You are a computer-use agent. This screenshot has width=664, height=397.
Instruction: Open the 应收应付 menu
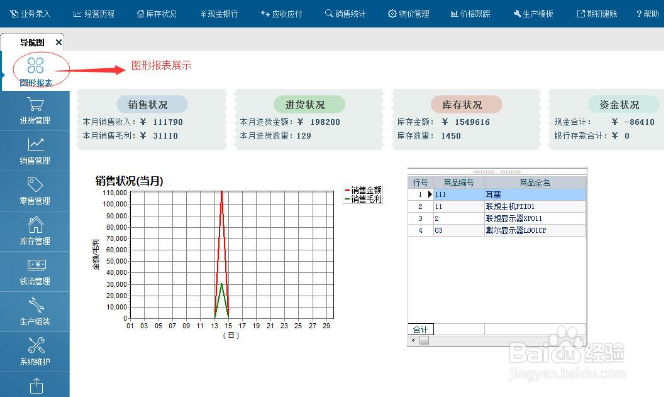pyautogui.click(x=282, y=14)
